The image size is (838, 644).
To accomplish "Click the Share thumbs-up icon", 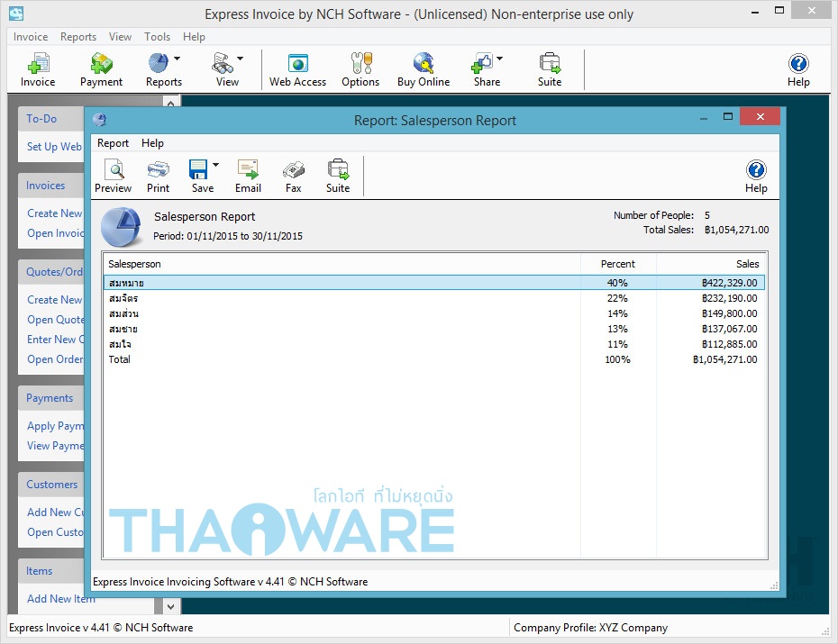I will click(482, 63).
